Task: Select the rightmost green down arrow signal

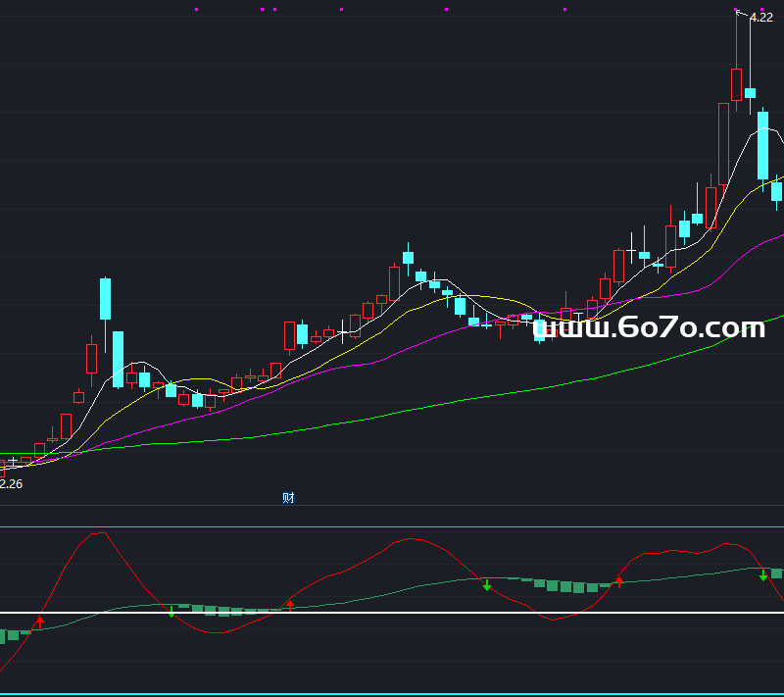Action: point(763,575)
